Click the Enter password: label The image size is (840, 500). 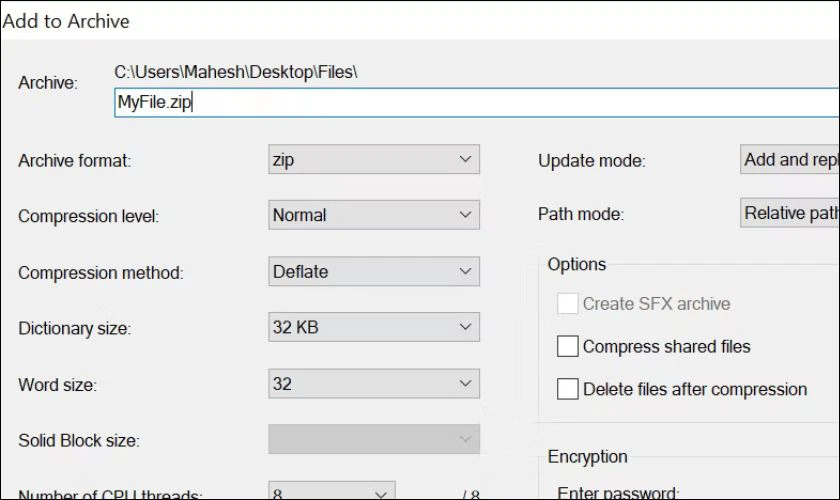pos(618,492)
